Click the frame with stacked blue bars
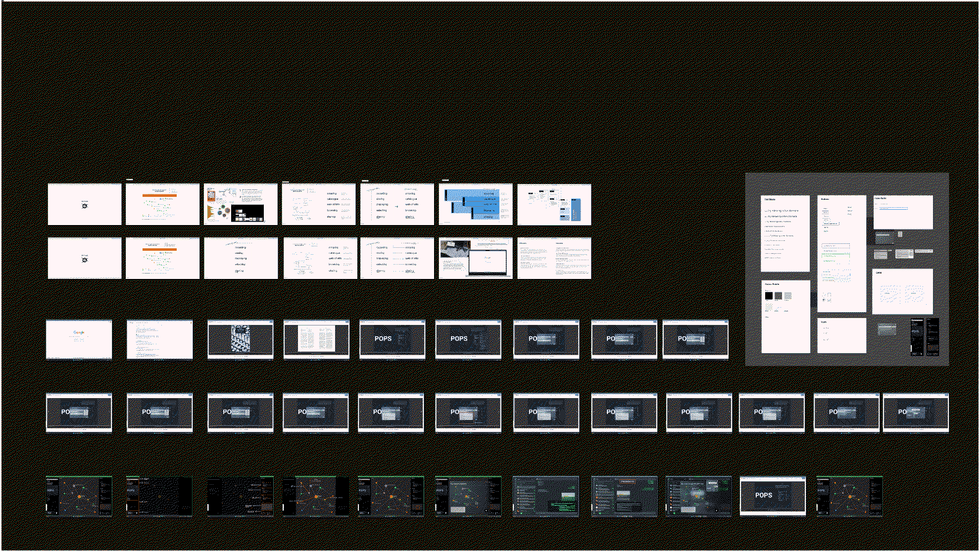 tap(475, 204)
